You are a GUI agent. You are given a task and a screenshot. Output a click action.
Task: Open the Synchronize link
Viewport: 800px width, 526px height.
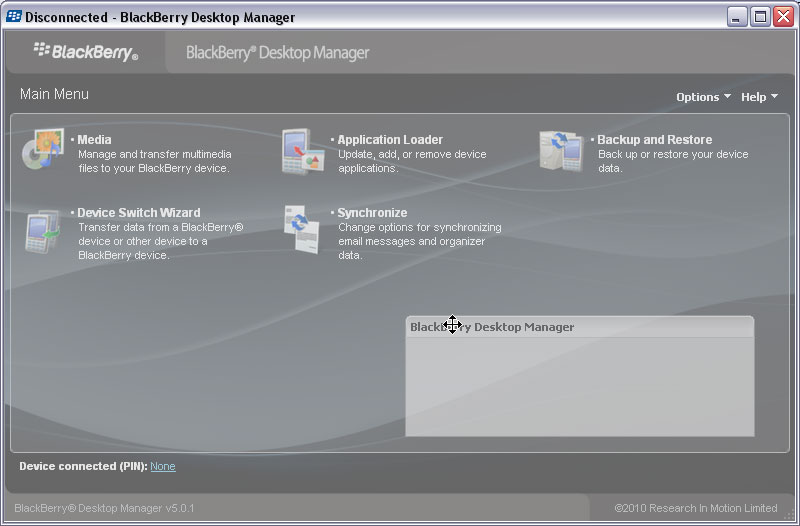pos(372,213)
